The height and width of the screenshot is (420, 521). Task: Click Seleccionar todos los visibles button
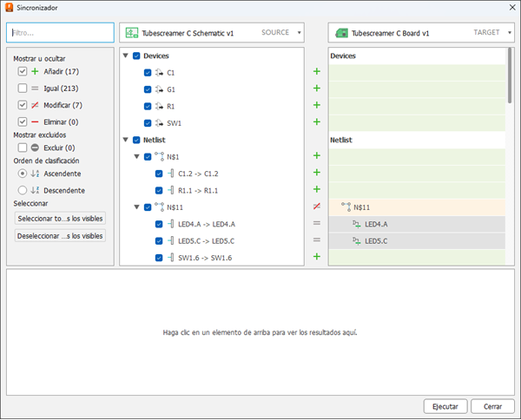[60, 219]
